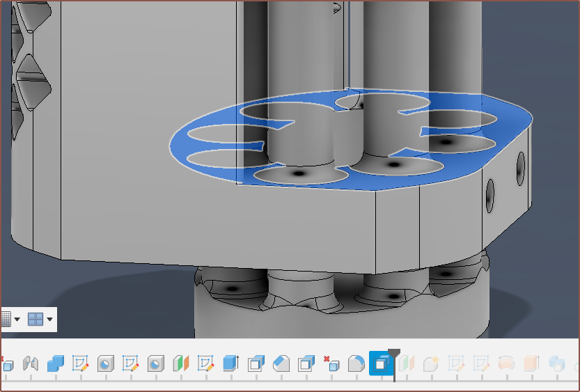This screenshot has width=580, height=392.
Task: Select the red-X Remove feature beside Fillet
Action: [x=331, y=363]
